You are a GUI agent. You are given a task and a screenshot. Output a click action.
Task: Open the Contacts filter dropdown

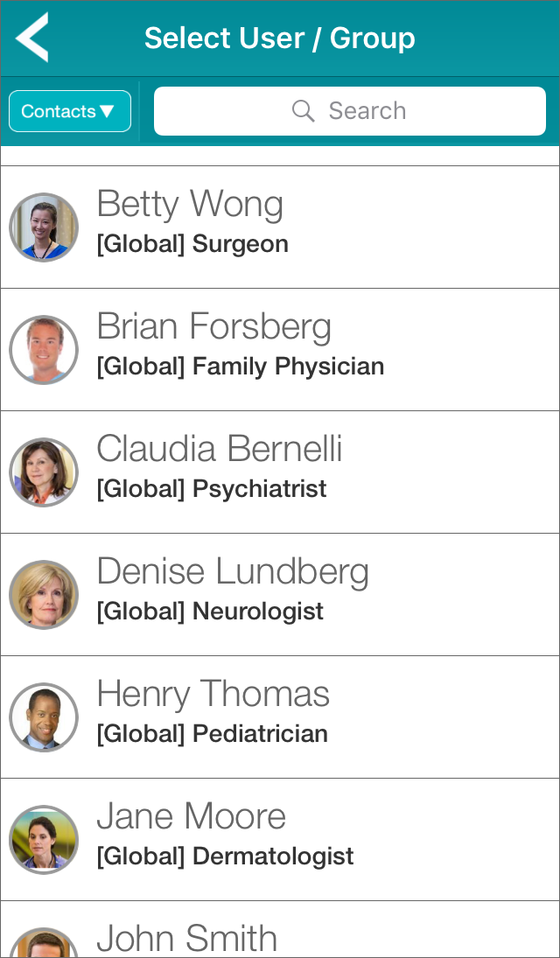70,111
